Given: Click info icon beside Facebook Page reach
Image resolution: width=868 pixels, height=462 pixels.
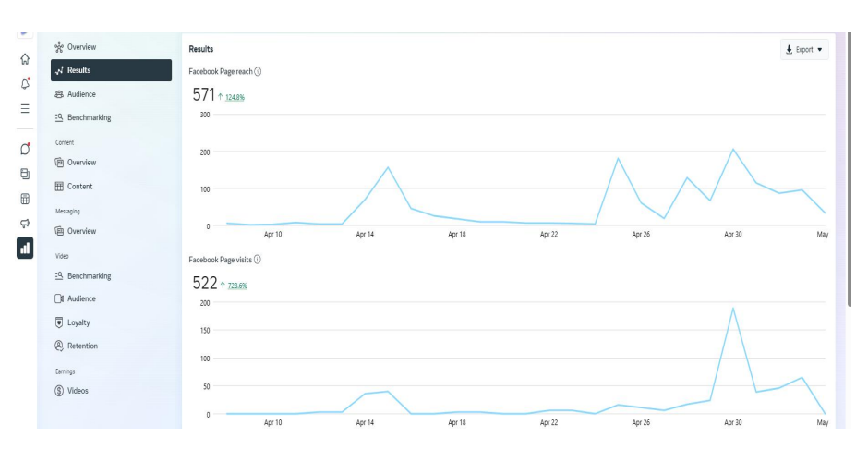Looking at the screenshot, I should pyautogui.click(x=258, y=71).
